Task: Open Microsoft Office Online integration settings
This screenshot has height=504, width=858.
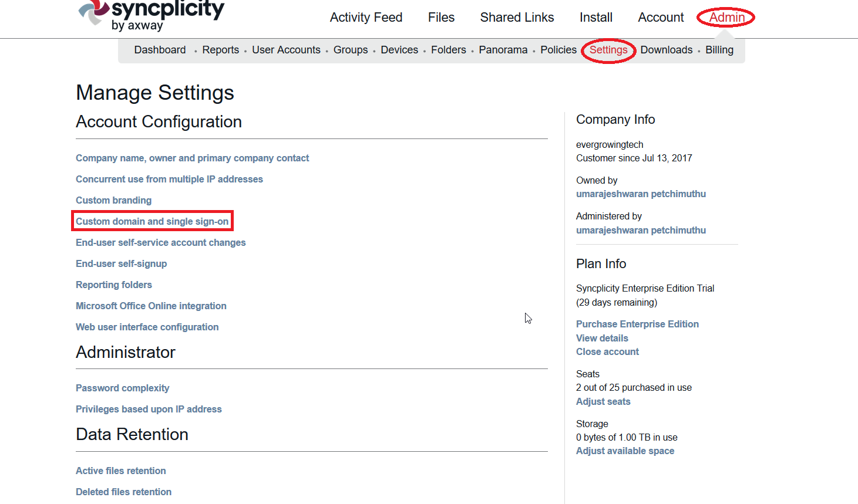Action: 151,306
